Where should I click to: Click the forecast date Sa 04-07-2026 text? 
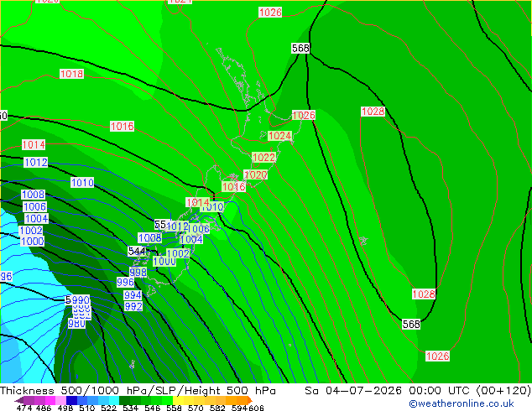[x=353, y=391]
